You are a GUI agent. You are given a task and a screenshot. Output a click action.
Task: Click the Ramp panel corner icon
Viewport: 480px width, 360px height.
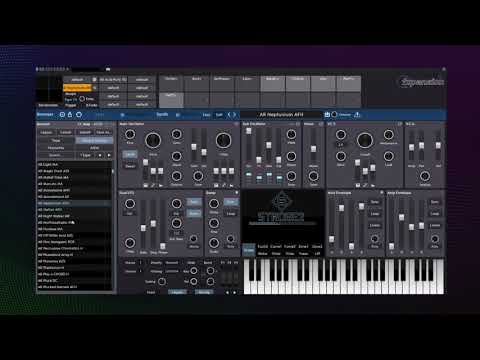(x=237, y=193)
